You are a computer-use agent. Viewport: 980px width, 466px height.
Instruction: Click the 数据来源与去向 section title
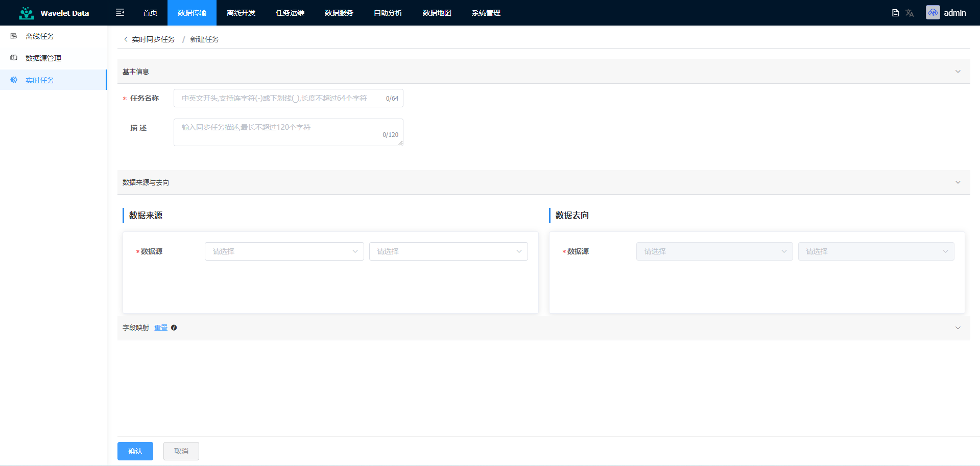tap(146, 182)
